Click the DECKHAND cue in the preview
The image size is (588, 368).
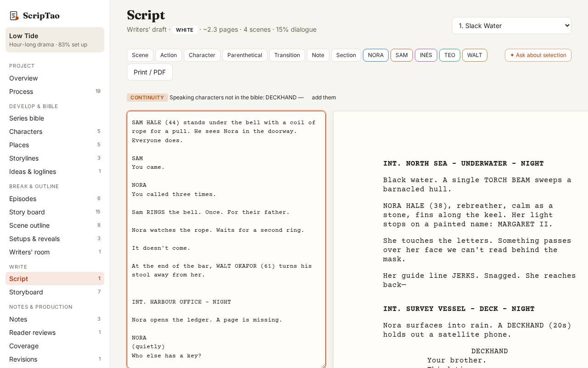[490, 351]
